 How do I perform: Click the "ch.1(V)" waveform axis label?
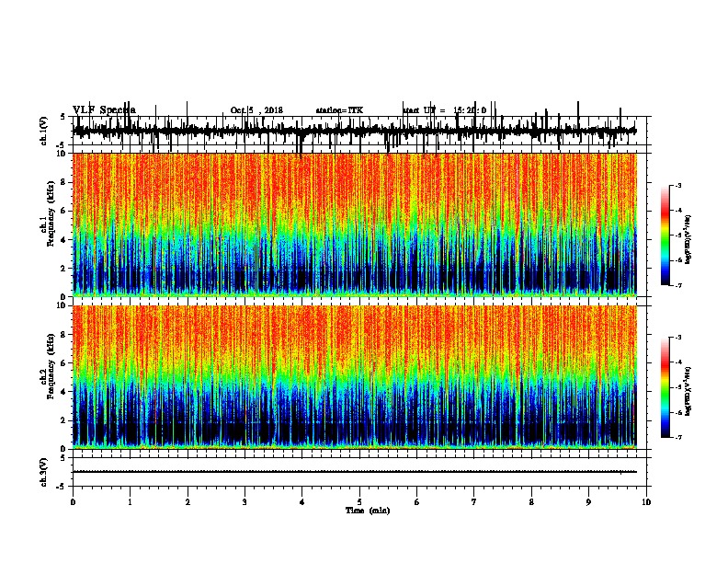(x=44, y=131)
